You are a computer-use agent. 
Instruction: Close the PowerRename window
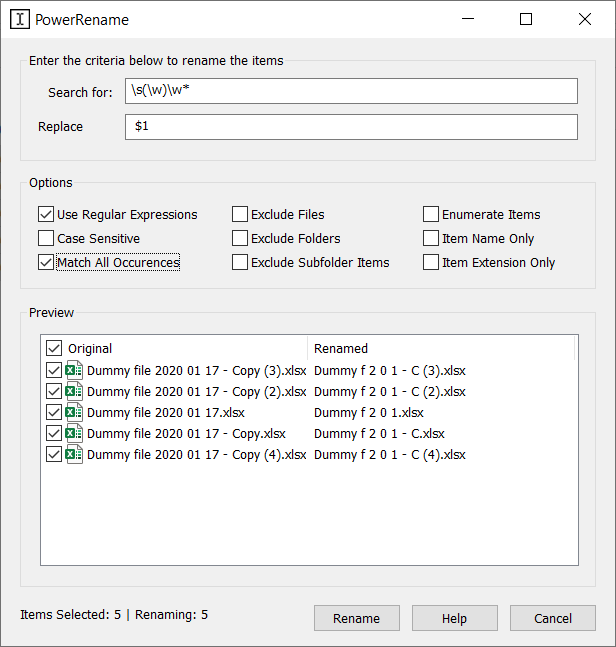click(x=585, y=19)
